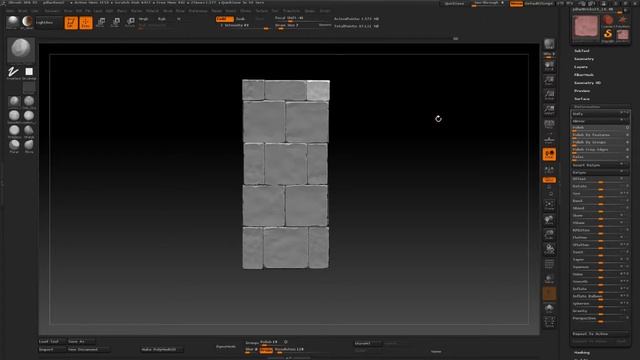This screenshot has width=640, height=360.
Task: Click the Import button at bottom
Action: [51, 349]
